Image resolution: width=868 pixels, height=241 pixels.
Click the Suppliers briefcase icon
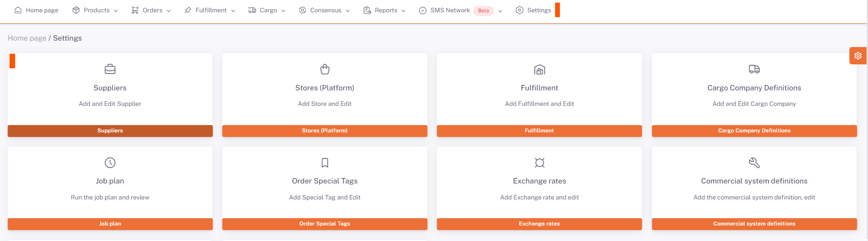pyautogui.click(x=110, y=69)
